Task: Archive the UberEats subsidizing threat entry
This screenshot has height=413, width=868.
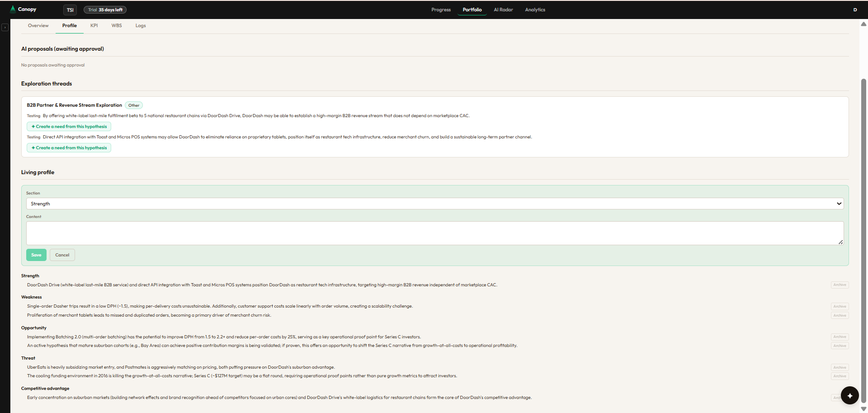Action: pyautogui.click(x=840, y=367)
